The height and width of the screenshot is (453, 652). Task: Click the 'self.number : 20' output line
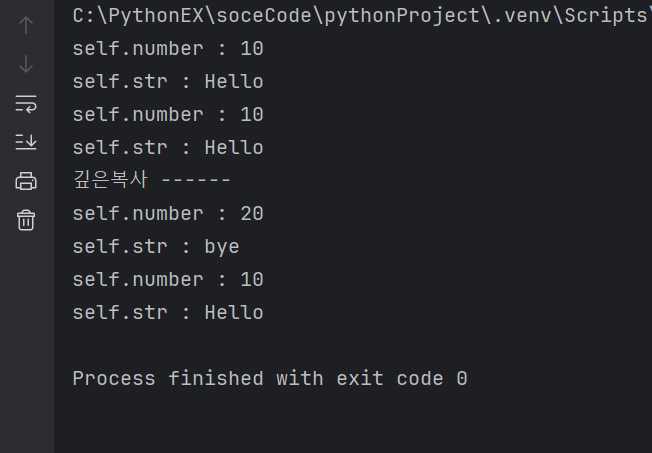[168, 214]
